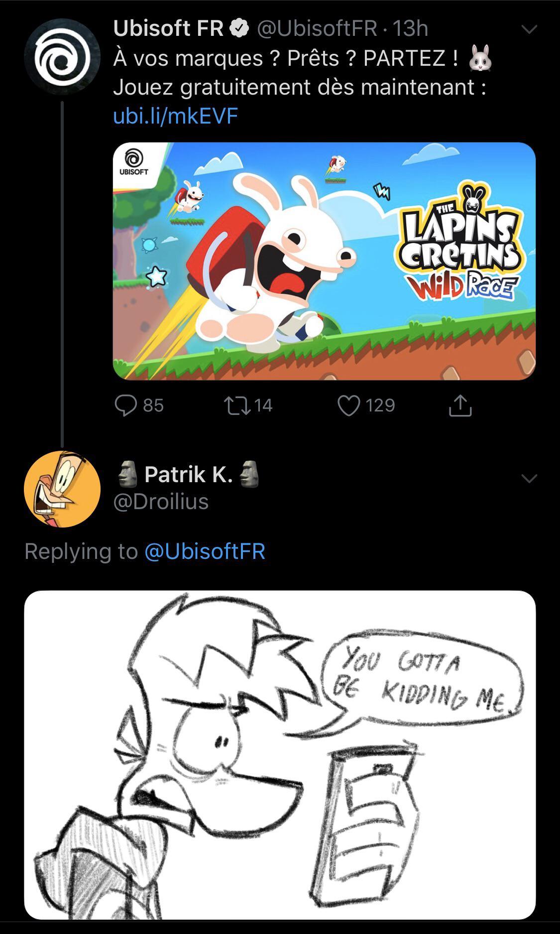
Task: Retweet the Ubisoft FR tweet
Action: (237, 405)
